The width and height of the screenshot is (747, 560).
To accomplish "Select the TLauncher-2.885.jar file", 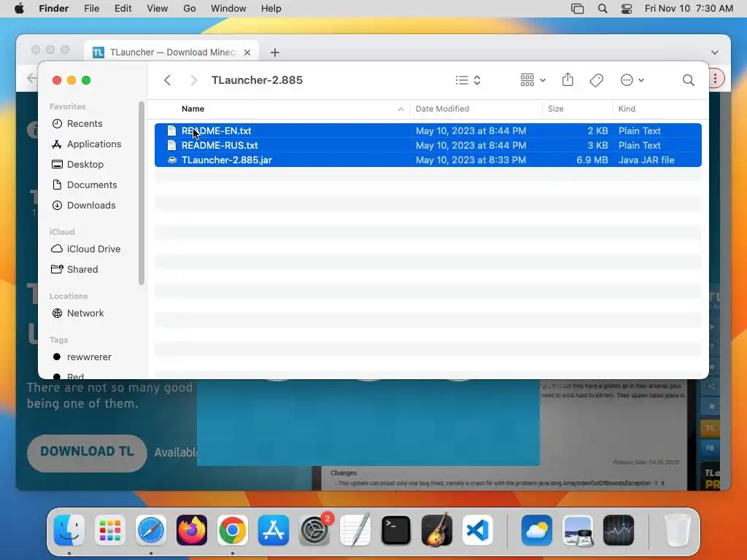I will 427,160.
